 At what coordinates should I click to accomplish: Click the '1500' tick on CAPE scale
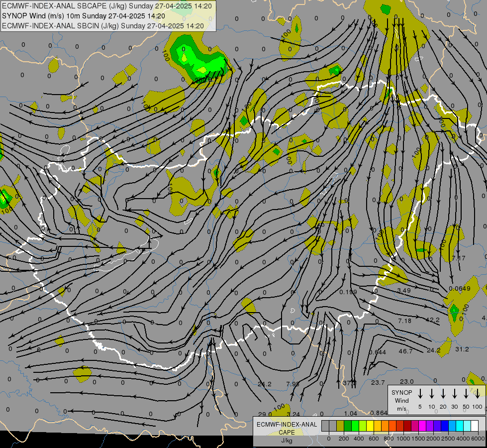[x=418, y=439]
